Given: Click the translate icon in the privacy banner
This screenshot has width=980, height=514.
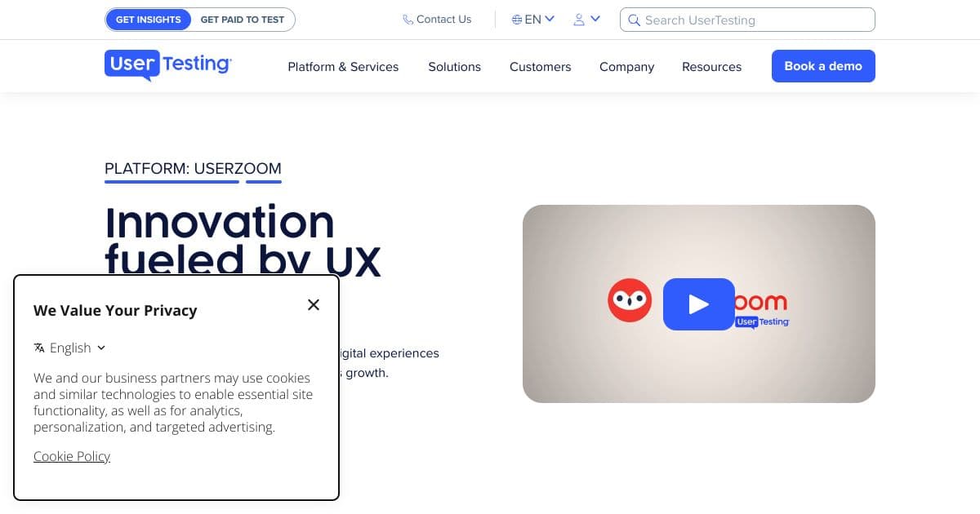Looking at the screenshot, I should pyautogui.click(x=39, y=347).
